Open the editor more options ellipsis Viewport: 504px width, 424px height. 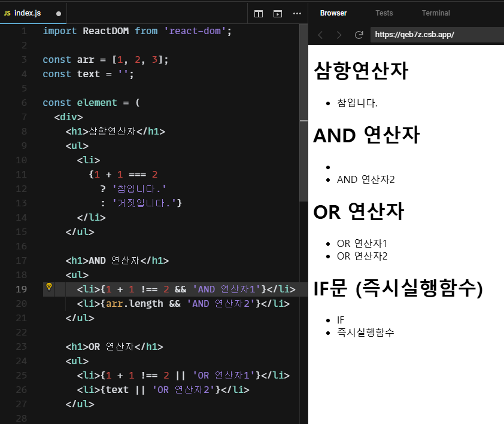(x=297, y=14)
